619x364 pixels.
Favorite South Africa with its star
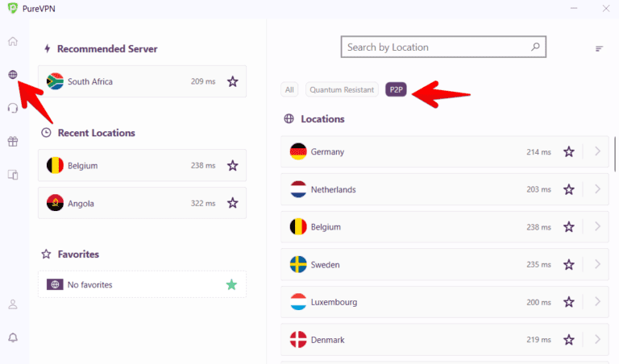(x=233, y=81)
